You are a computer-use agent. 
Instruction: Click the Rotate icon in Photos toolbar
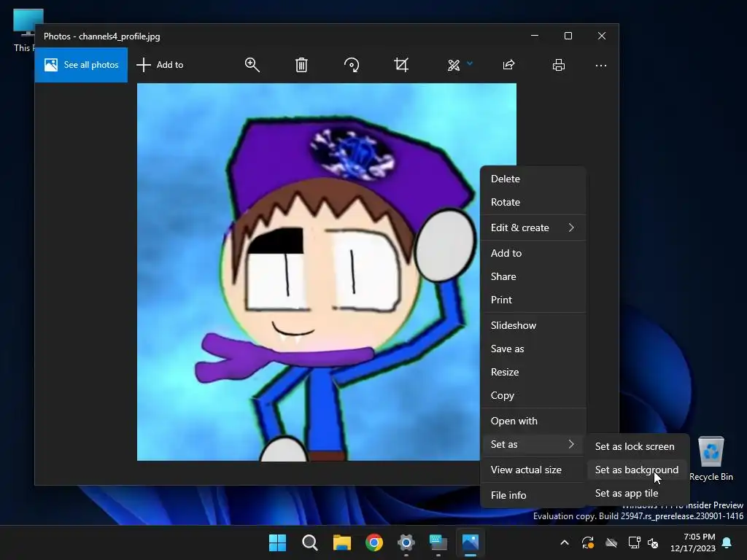[352, 65]
